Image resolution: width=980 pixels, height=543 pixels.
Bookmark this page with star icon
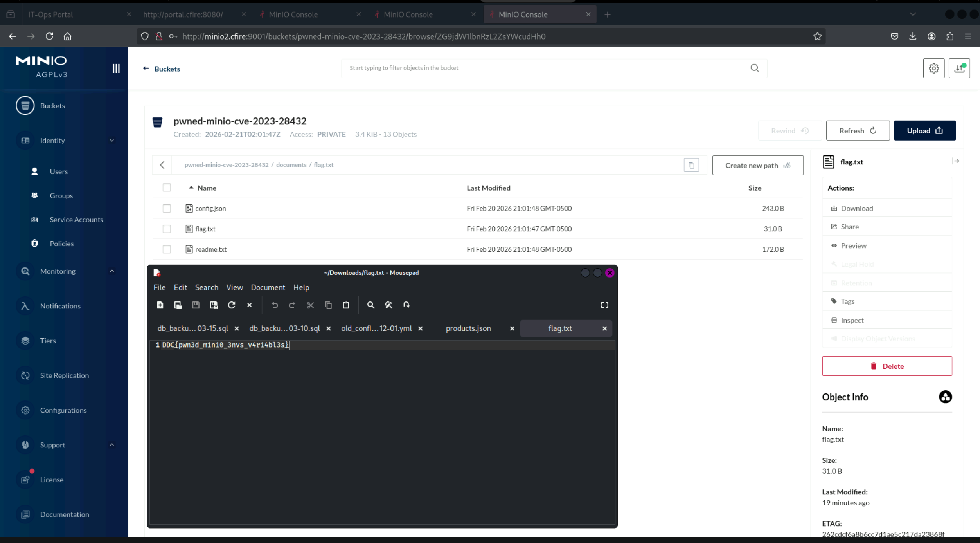[x=817, y=36]
